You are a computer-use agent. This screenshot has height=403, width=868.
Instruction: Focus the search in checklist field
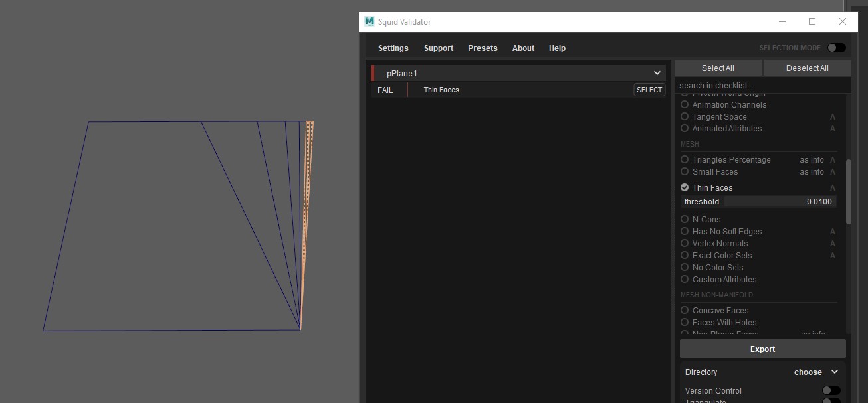[x=762, y=85]
